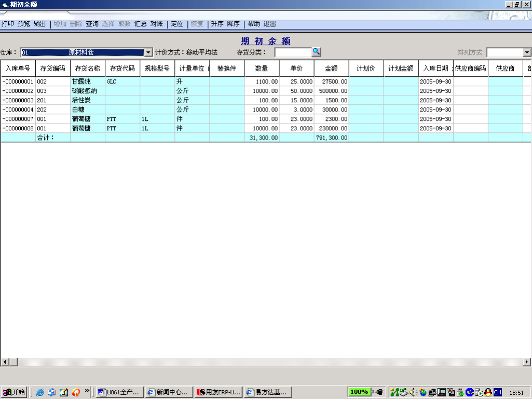Click the system clock 18:51
This screenshot has width=532, height=399.
pyautogui.click(x=516, y=393)
